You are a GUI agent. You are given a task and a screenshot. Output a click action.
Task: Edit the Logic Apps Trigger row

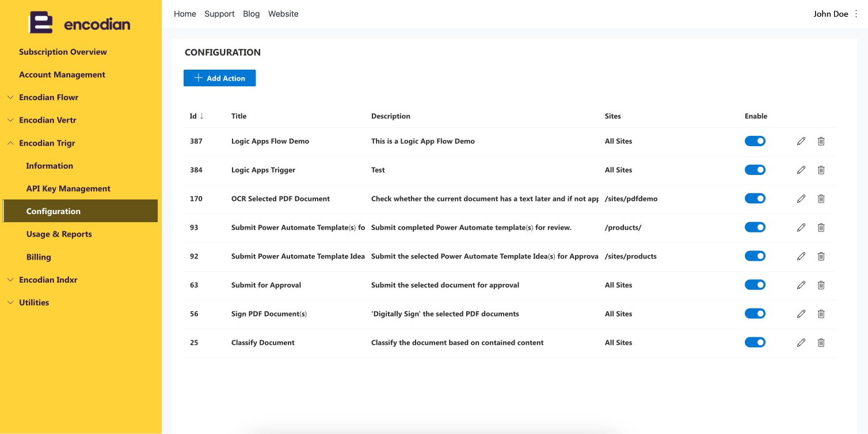click(801, 170)
